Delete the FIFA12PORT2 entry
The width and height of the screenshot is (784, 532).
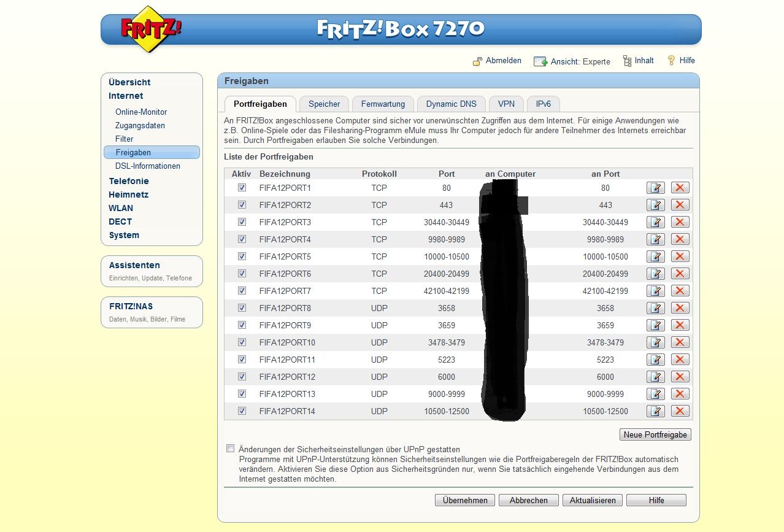(680, 205)
